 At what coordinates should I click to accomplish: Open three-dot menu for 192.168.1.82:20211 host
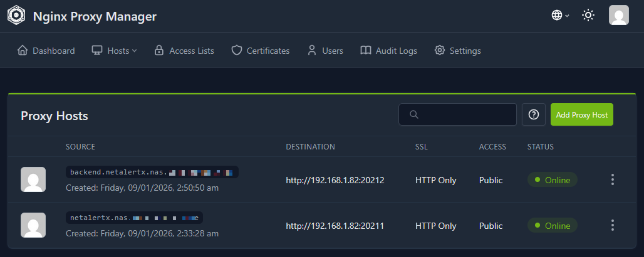tap(612, 225)
